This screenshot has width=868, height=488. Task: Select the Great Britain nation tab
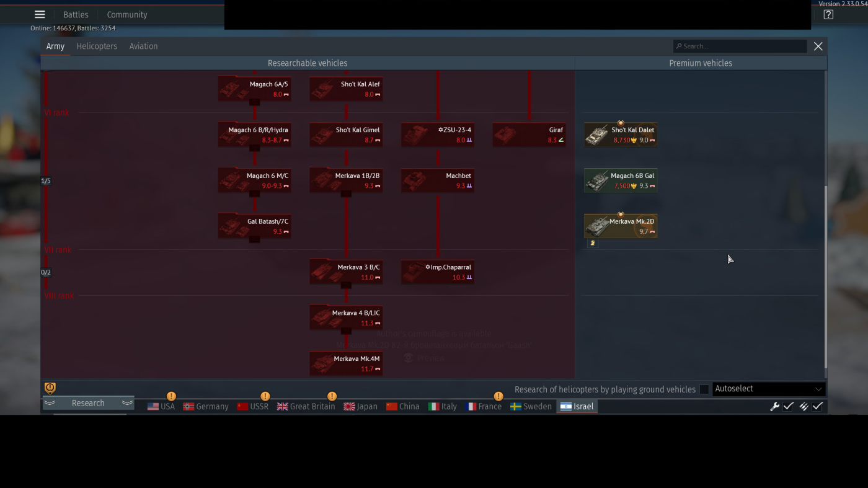(x=306, y=407)
